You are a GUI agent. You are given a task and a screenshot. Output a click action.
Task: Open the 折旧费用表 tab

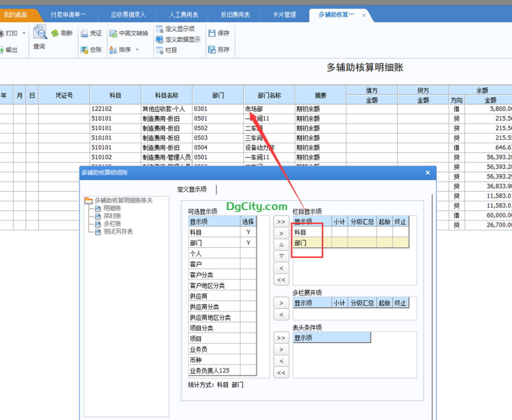click(x=235, y=15)
